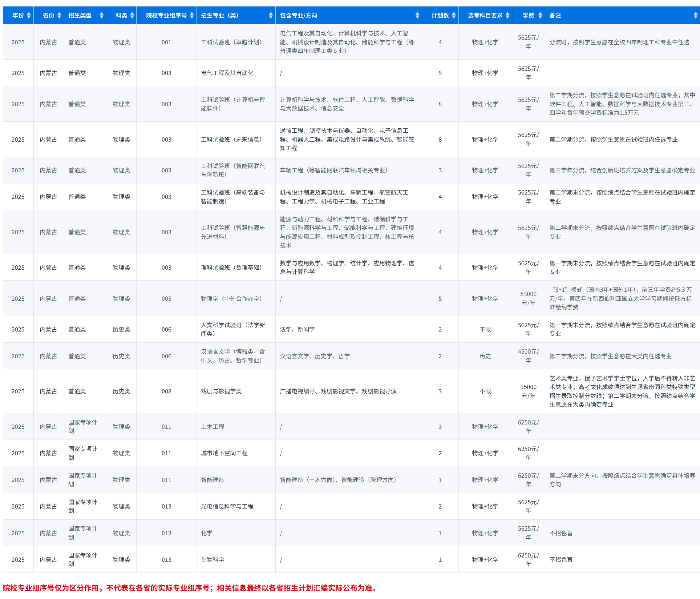Screen dimensions: 700x599
Task: Click the 城市地下空间工程 major cell
Action: pyautogui.click(x=224, y=453)
